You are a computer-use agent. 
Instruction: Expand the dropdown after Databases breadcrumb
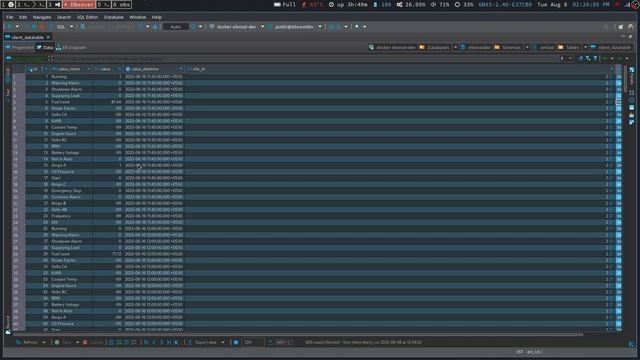pos(456,47)
